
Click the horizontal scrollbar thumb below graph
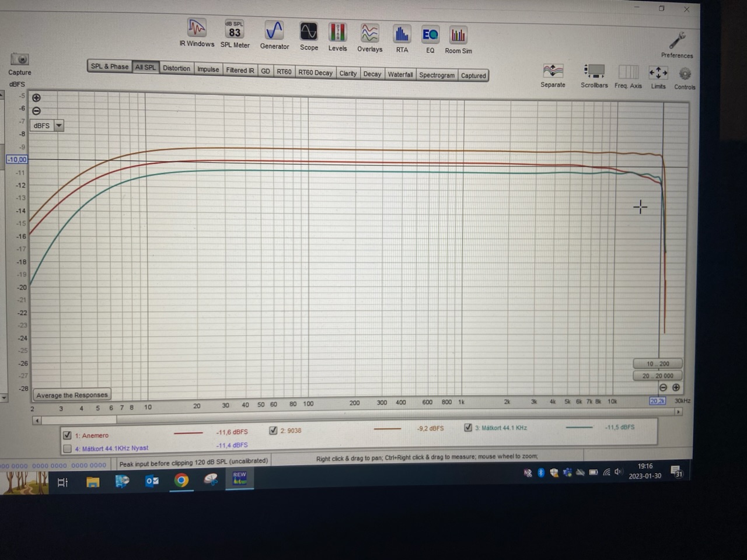point(79,419)
